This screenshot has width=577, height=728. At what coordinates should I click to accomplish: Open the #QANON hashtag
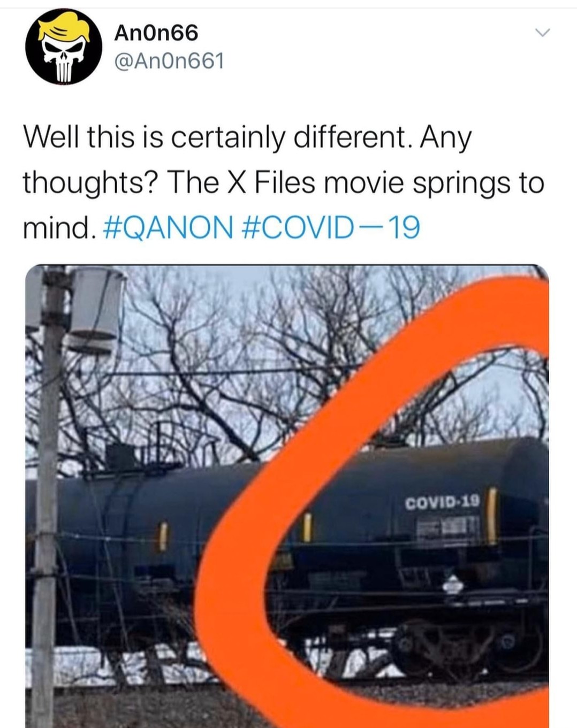[x=166, y=227]
